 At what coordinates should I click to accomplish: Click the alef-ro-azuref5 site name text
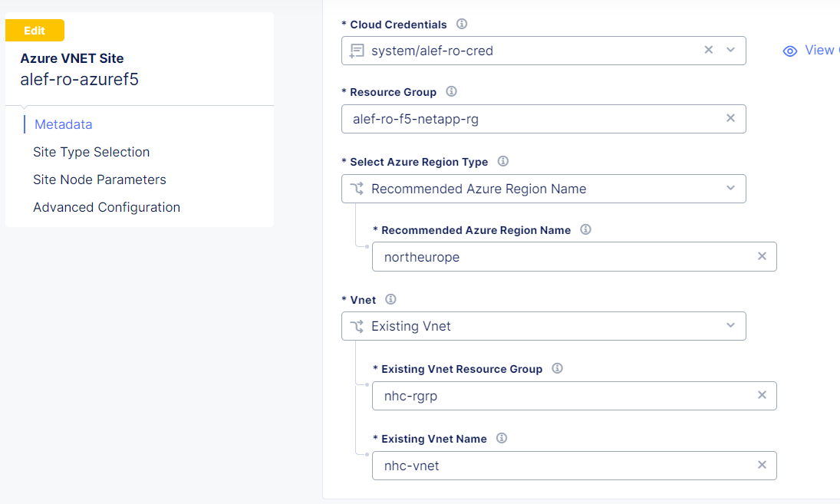tap(79, 79)
